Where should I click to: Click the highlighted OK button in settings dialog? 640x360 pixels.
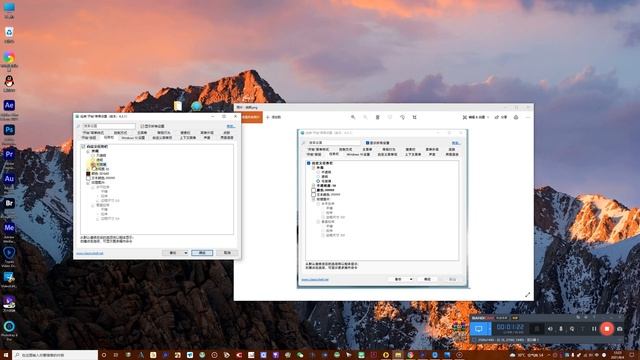[x=202, y=253]
